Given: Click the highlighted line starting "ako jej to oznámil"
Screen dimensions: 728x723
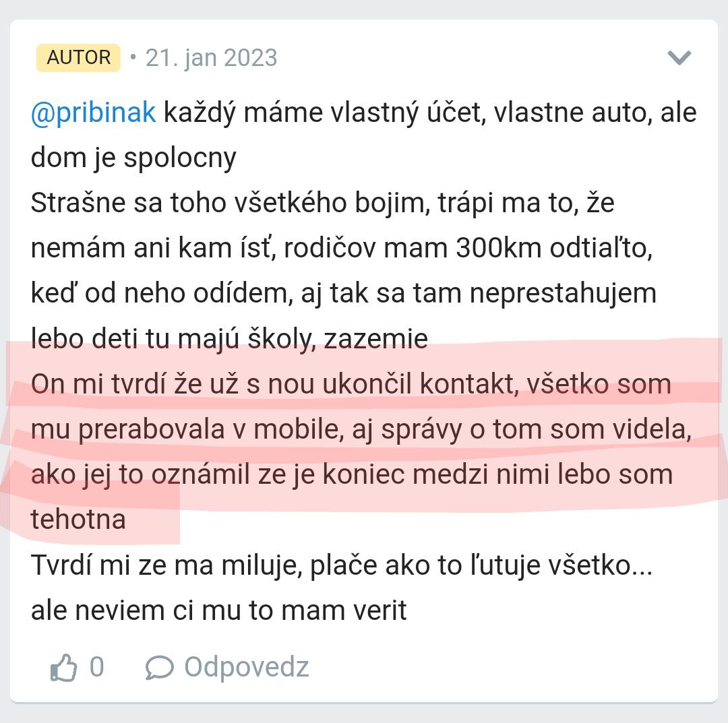Looking at the screenshot, I should click(351, 474).
